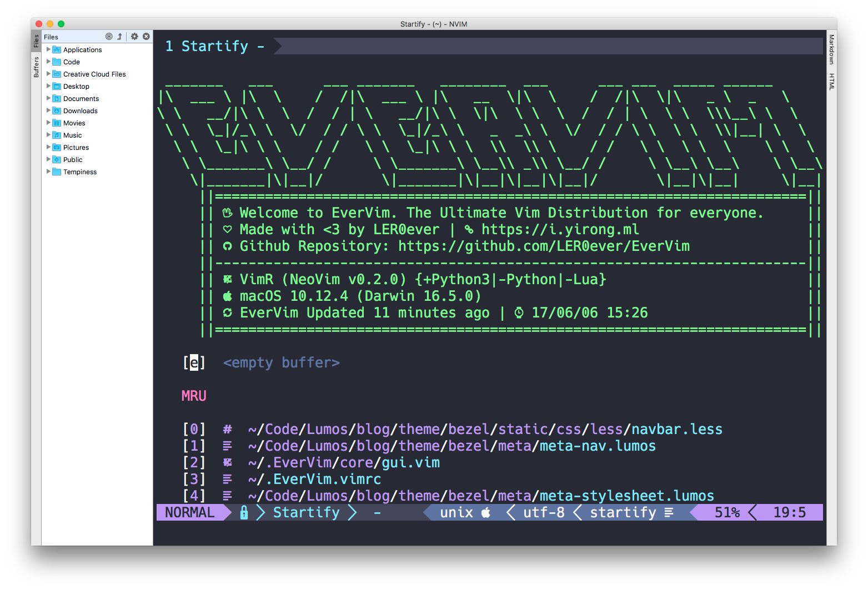Viewport: 868px width, 590px height.
Task: Expand the Downloads folder
Action: (48, 110)
